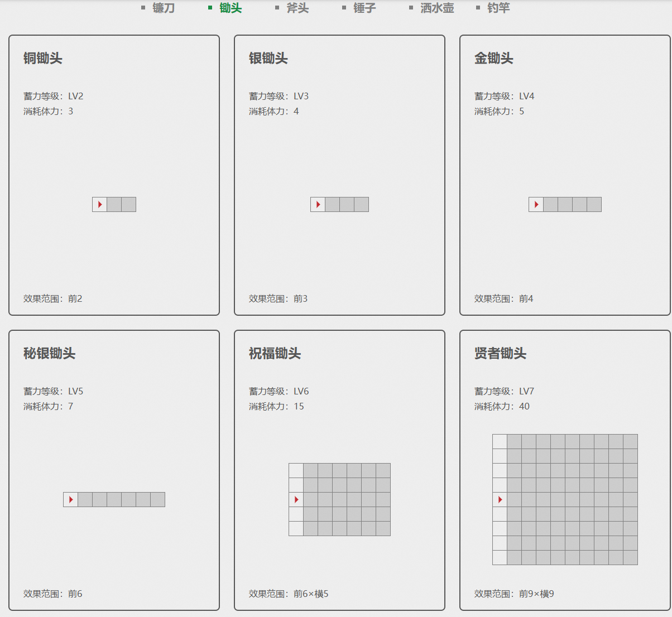
Task: Click the red arrow in 祝福锄头 grid
Action: [x=296, y=500]
